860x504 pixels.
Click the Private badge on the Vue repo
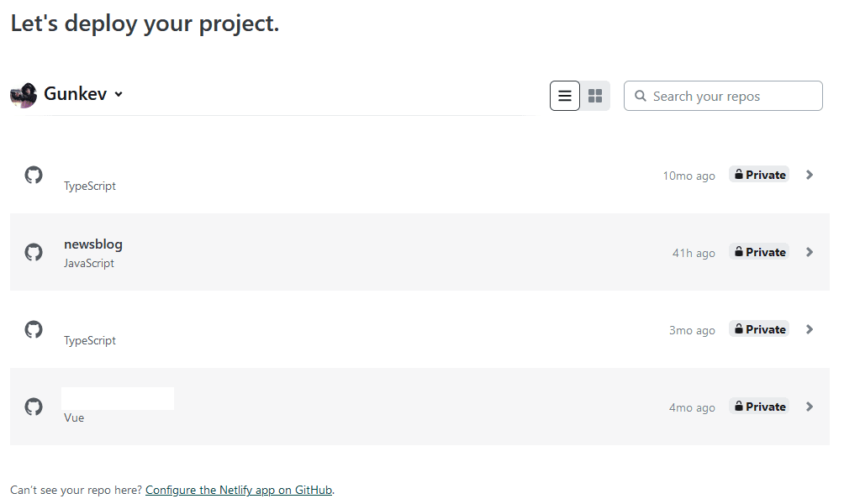(x=758, y=406)
